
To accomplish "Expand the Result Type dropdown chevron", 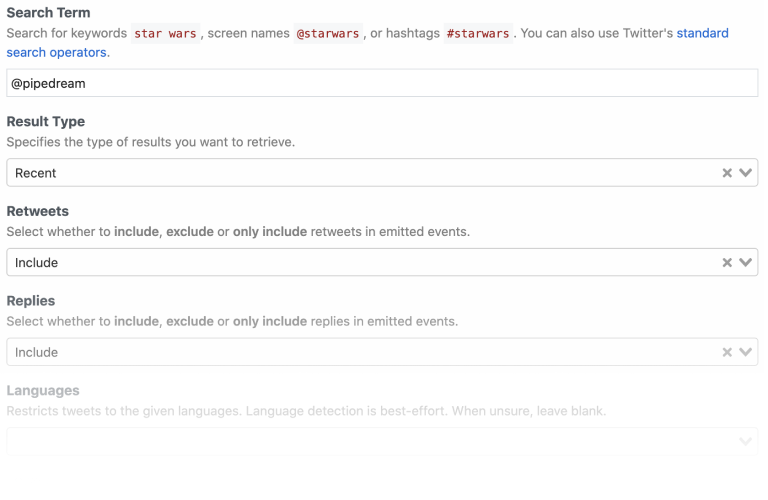I will point(745,173).
